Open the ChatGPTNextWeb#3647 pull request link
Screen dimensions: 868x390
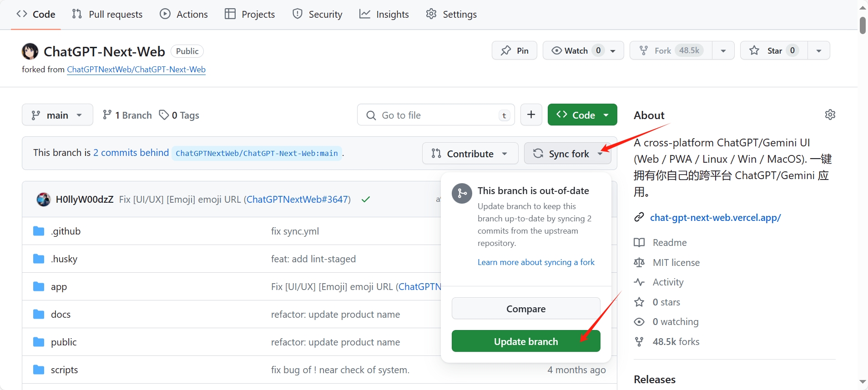pyautogui.click(x=297, y=199)
